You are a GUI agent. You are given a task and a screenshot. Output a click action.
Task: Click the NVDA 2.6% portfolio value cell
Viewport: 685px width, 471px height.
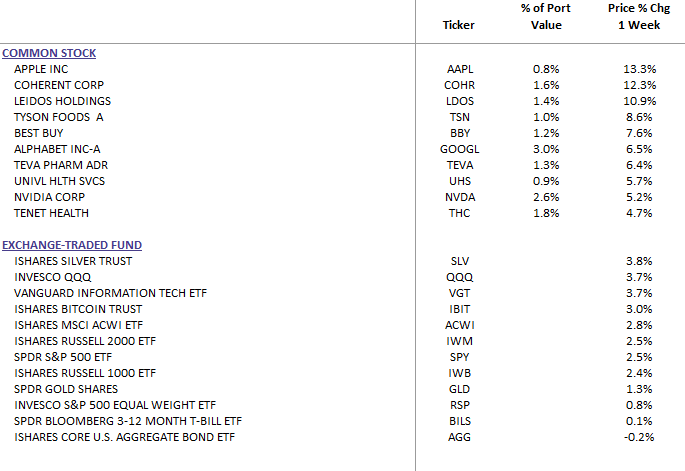pos(546,197)
